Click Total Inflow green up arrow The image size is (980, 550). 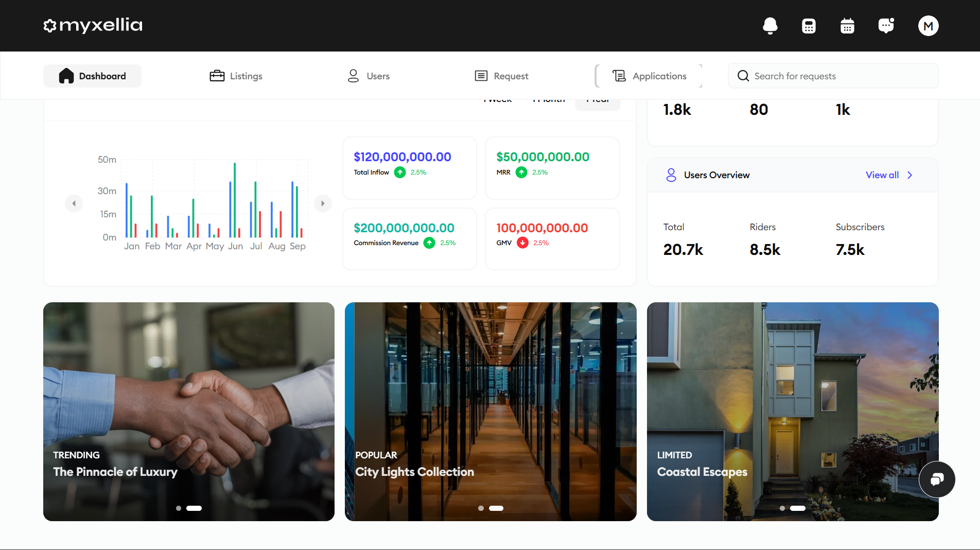(x=400, y=173)
